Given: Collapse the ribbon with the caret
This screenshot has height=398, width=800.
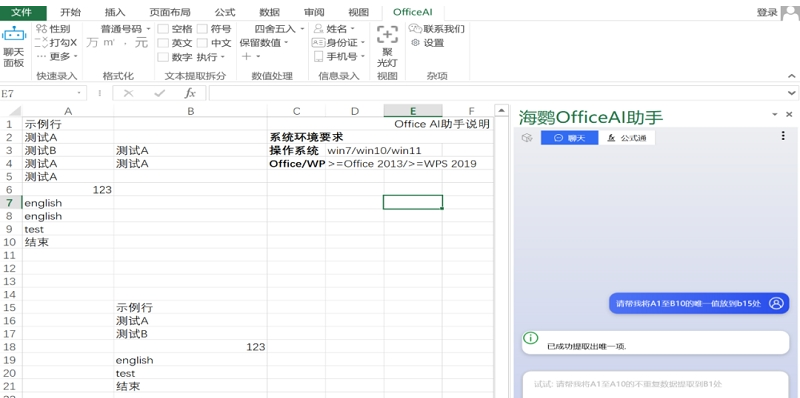Looking at the screenshot, I should [x=791, y=76].
